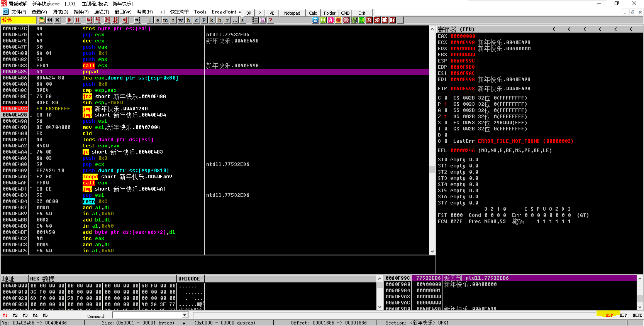Click the list-view options toolbar icon
This screenshot has width=644, height=326.
(x=255, y=20)
